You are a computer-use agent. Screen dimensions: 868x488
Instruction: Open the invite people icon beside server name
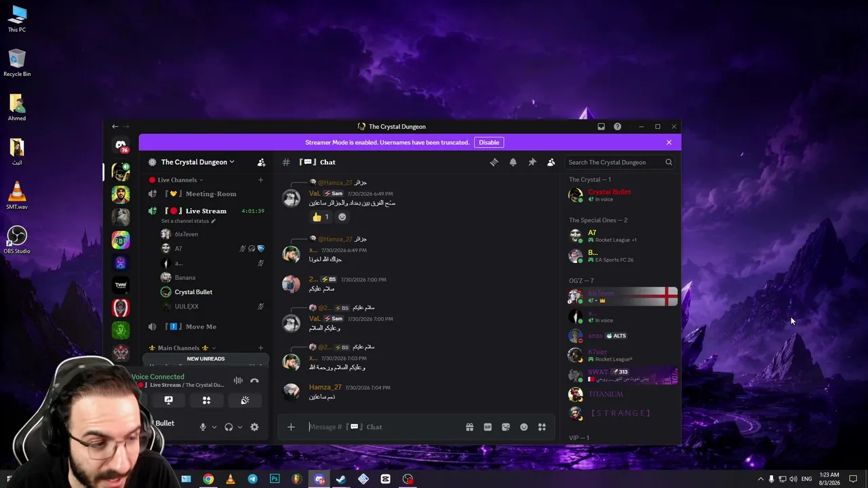(x=261, y=163)
